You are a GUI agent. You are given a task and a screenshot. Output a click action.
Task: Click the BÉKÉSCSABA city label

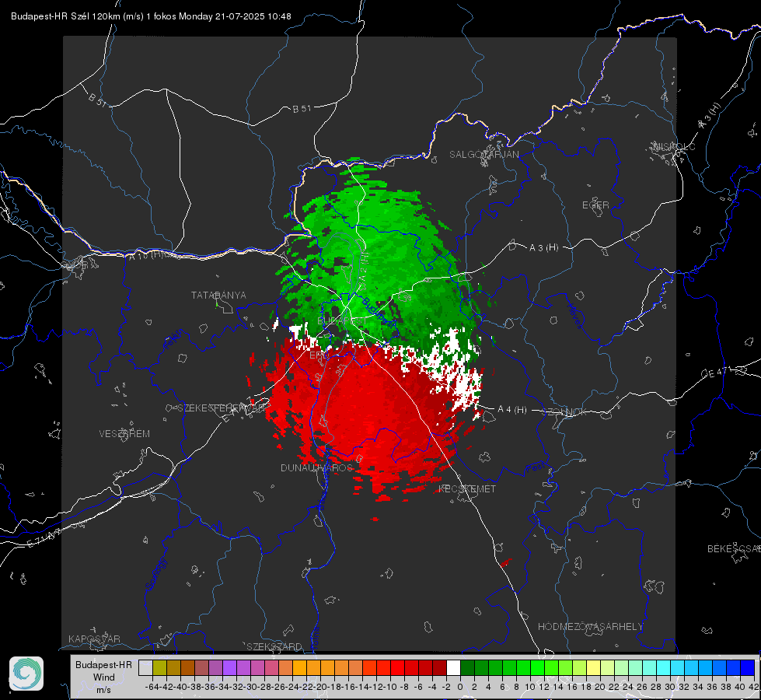[x=734, y=548]
